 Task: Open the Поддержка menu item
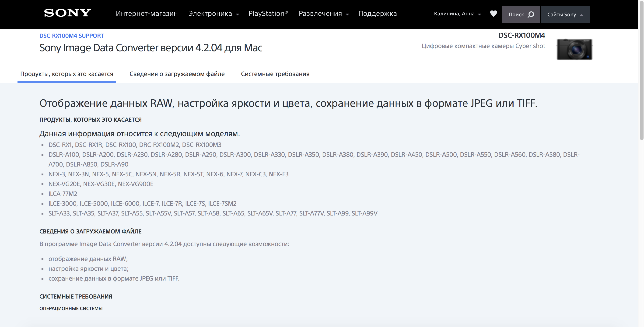[x=378, y=14]
